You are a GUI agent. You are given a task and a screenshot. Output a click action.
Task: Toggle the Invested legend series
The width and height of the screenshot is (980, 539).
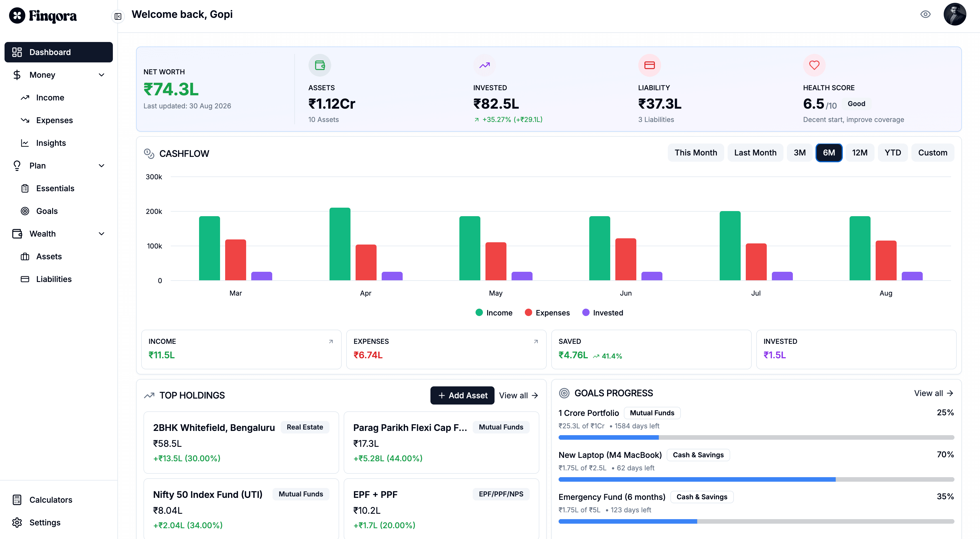coord(603,313)
